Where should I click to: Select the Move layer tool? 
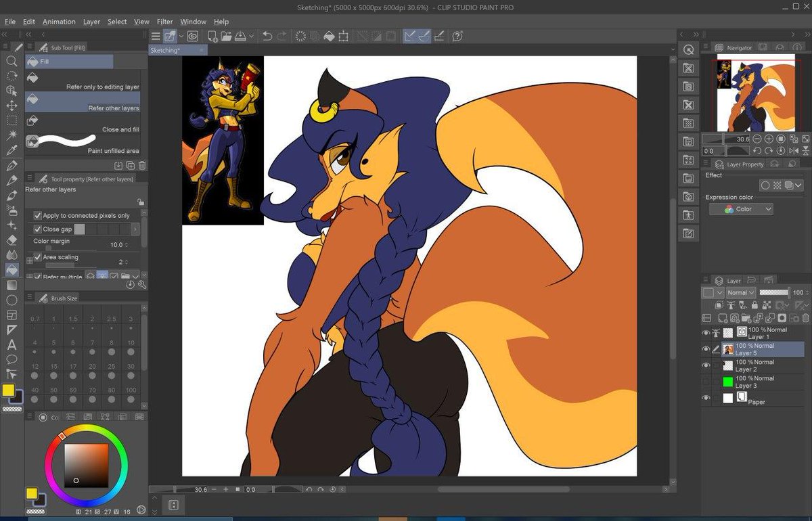(x=12, y=106)
